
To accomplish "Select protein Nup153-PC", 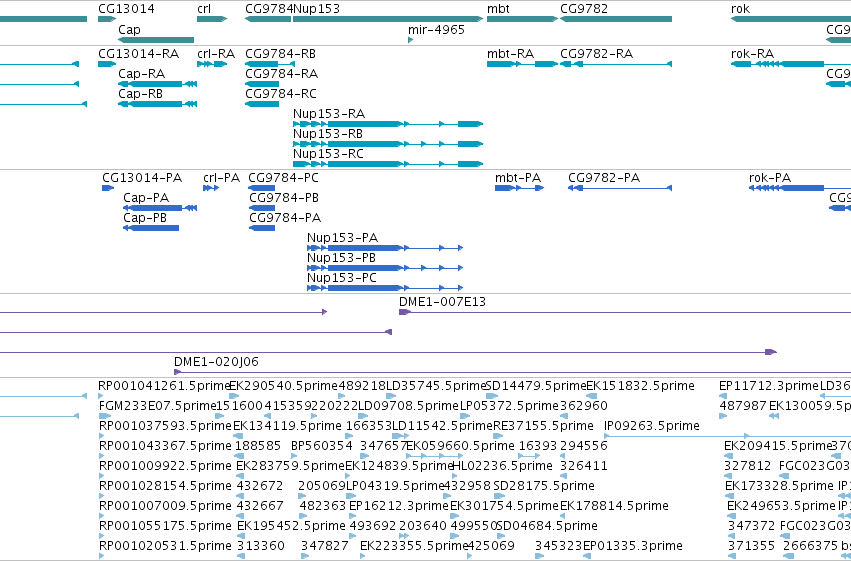I will pos(385,288).
